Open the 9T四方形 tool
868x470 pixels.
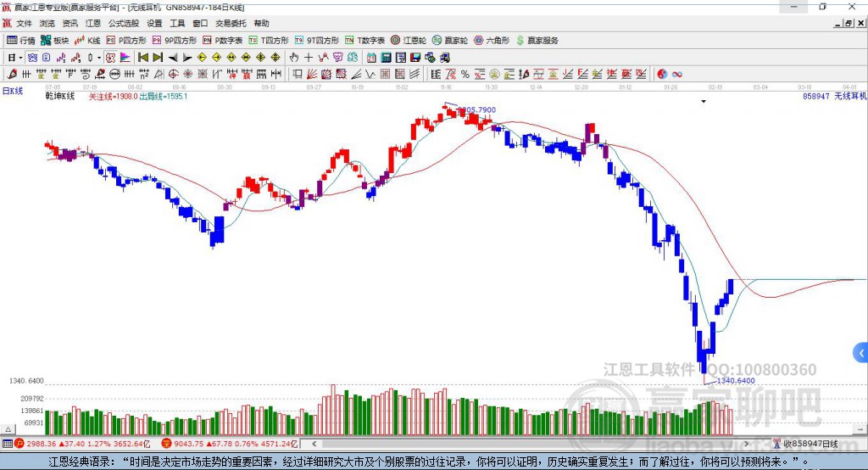317,41
